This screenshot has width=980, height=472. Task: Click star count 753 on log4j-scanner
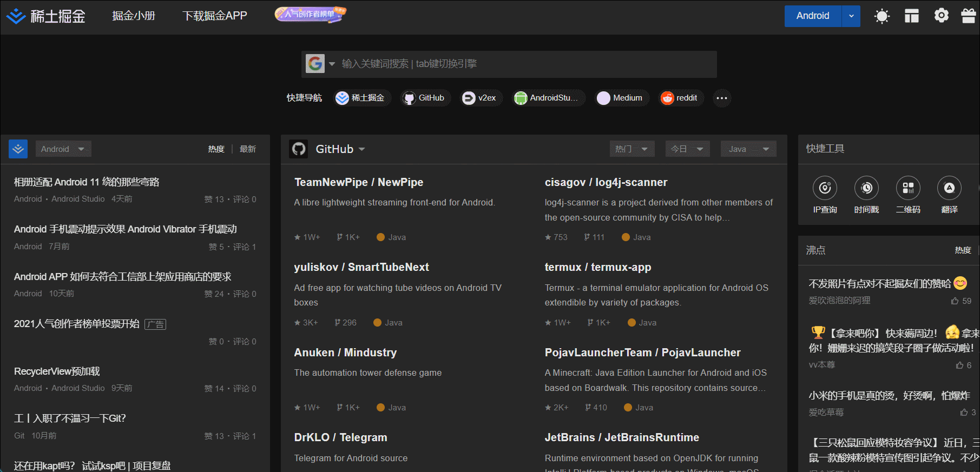click(x=556, y=237)
